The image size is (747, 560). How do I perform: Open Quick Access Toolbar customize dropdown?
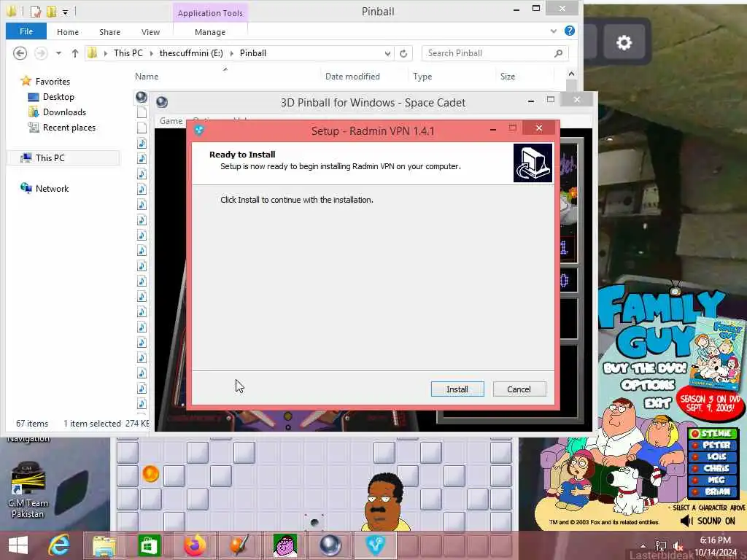(x=65, y=12)
